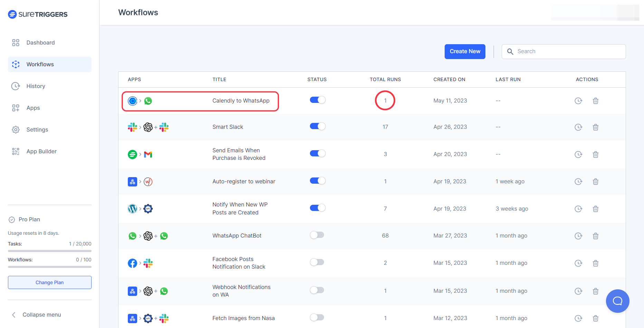Click the Gmail icon in Send Emails row

click(148, 154)
